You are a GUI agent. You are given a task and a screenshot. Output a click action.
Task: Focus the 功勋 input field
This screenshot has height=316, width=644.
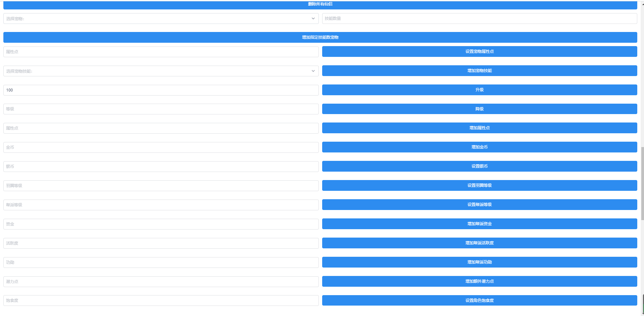[161, 262]
